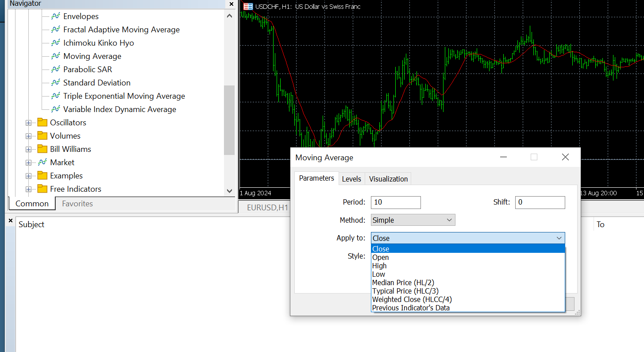644x352 pixels.
Task: Select Moving Average tree item
Action: (x=92, y=56)
